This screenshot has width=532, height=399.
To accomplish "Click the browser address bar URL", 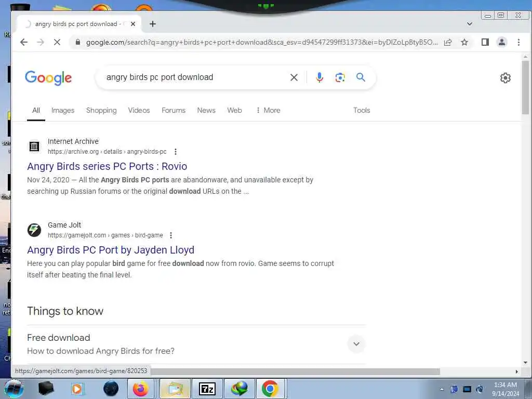I will (261, 42).
